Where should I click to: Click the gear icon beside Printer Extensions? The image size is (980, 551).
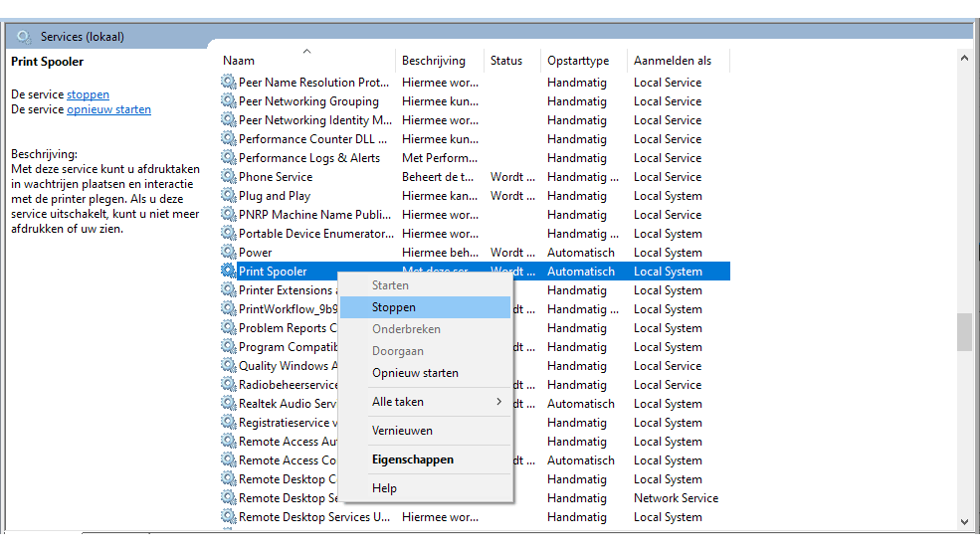click(228, 289)
